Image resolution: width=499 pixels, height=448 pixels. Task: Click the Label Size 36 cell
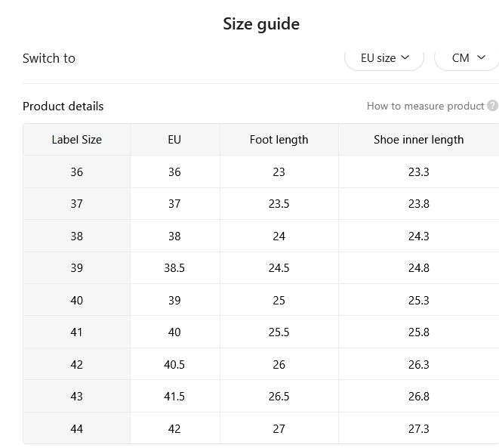[77, 172]
